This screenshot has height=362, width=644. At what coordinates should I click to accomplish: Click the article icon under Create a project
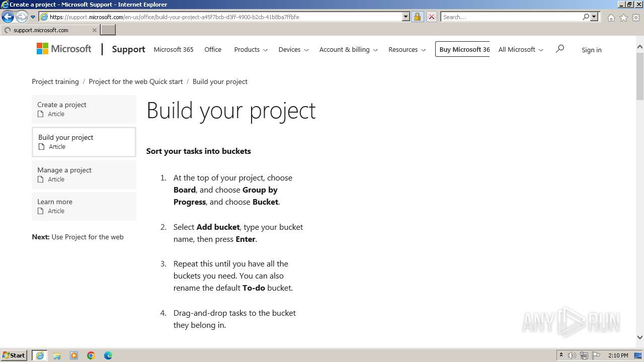(x=41, y=114)
